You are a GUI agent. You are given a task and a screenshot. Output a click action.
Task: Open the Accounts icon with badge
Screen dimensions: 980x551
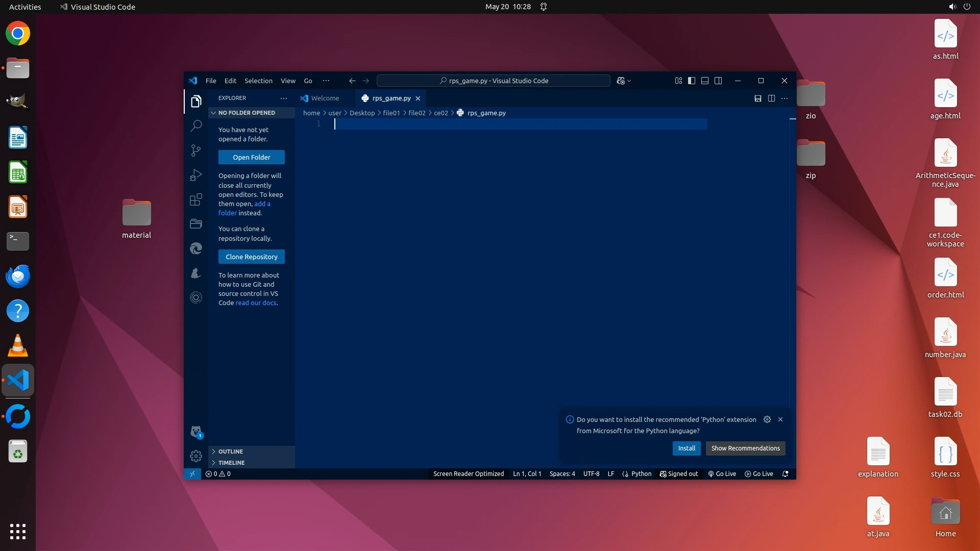coord(196,432)
